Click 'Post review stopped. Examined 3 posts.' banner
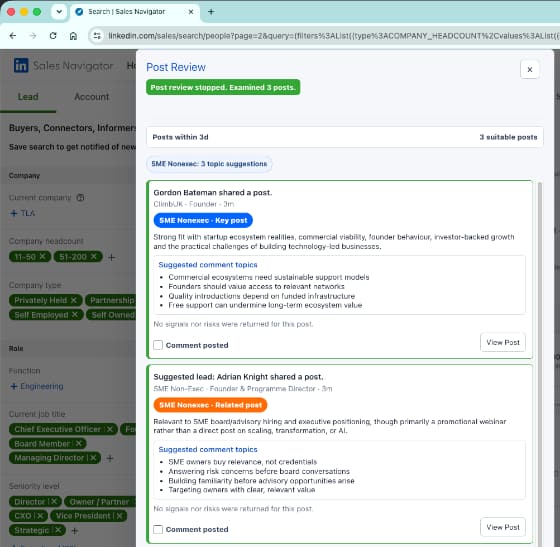 [223, 87]
